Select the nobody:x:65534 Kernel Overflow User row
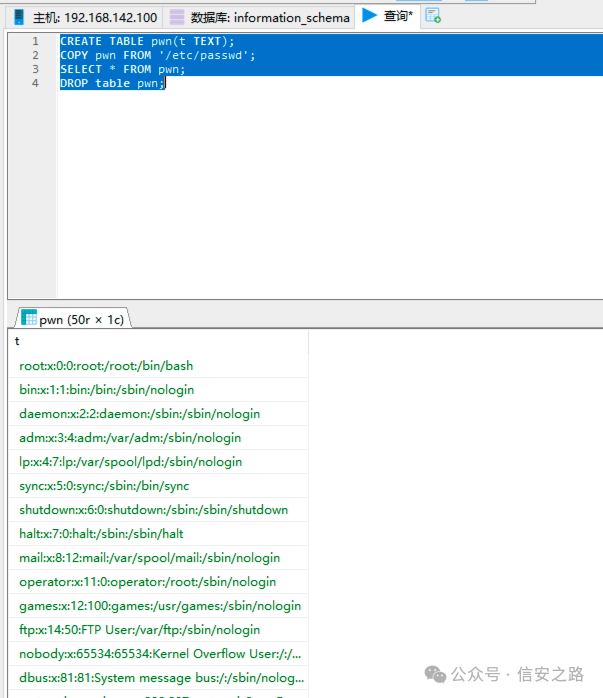This screenshot has height=698, width=603. point(158,654)
